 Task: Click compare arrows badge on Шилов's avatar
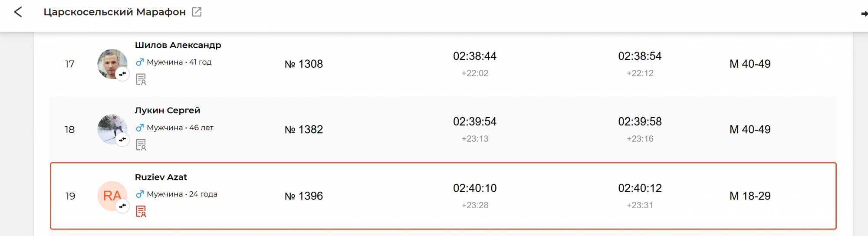(122, 74)
